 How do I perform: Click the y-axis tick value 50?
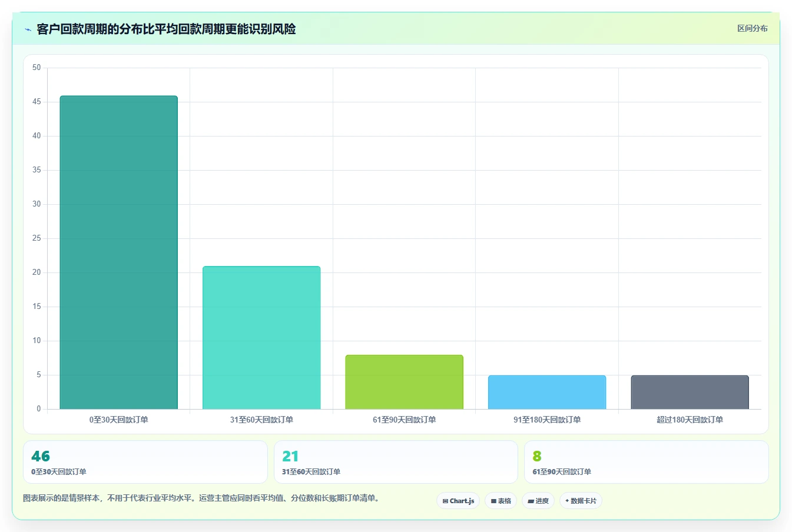coord(37,68)
